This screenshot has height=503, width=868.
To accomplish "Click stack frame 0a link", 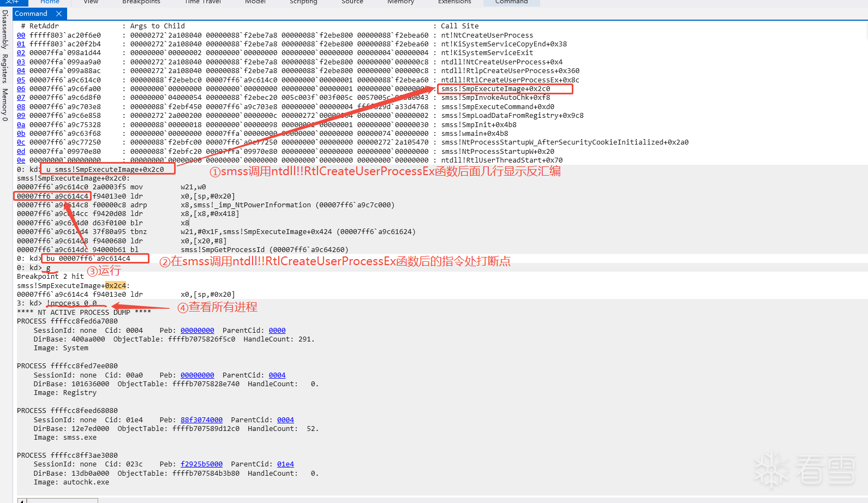I will tap(21, 125).
